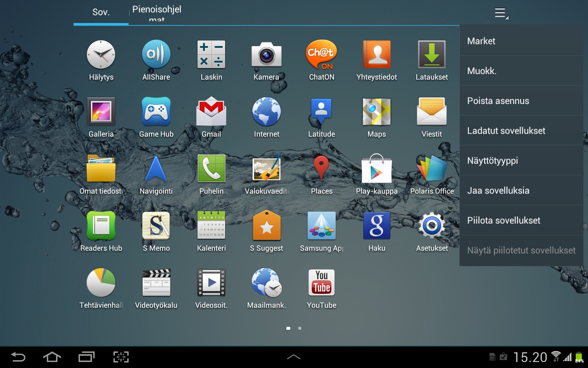588x368 pixels.
Task: Open Polaris Office
Action: pyautogui.click(x=432, y=175)
